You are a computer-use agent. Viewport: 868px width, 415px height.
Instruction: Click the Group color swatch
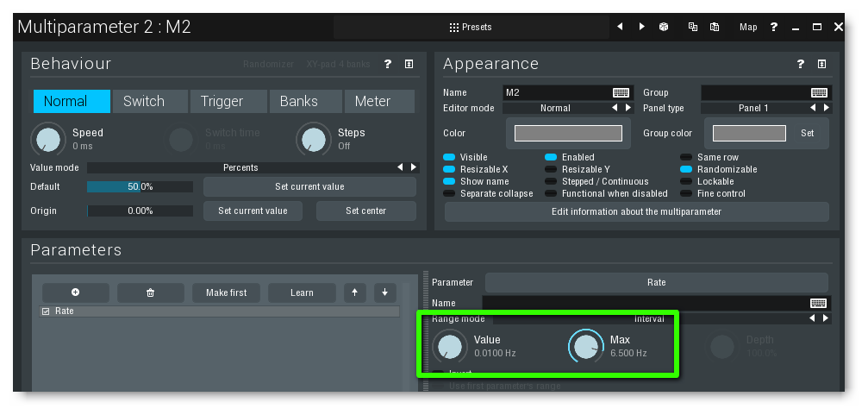749,133
